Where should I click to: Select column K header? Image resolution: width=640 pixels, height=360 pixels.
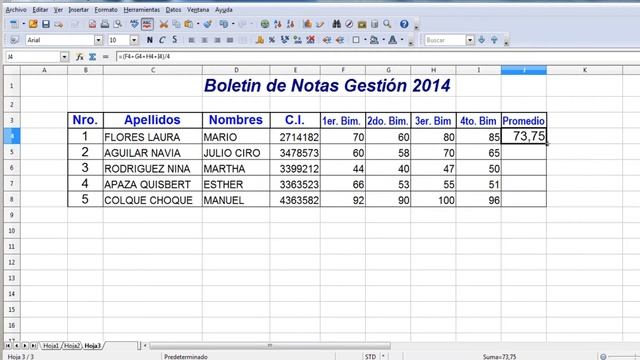(584, 70)
